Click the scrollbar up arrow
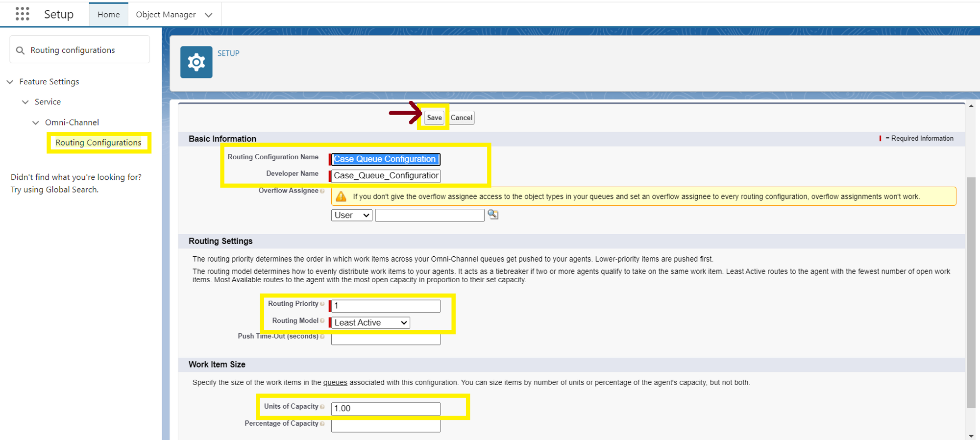The image size is (980, 440). 971,106
